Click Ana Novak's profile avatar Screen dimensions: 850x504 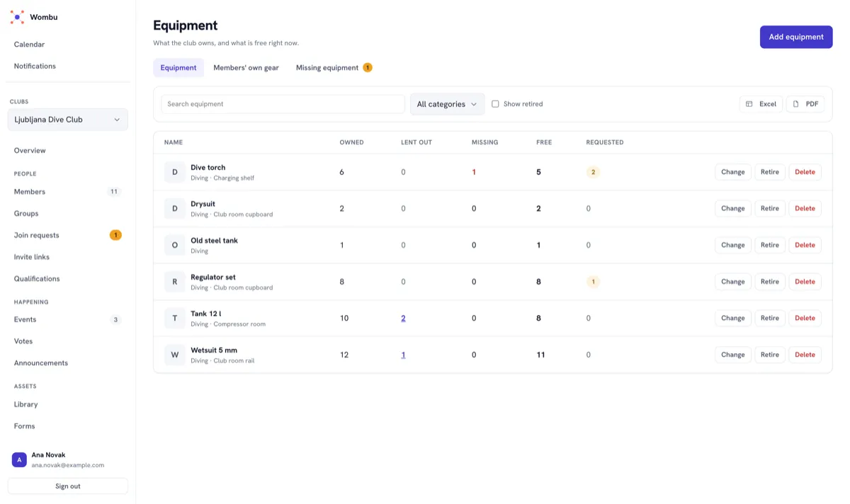coord(19,460)
